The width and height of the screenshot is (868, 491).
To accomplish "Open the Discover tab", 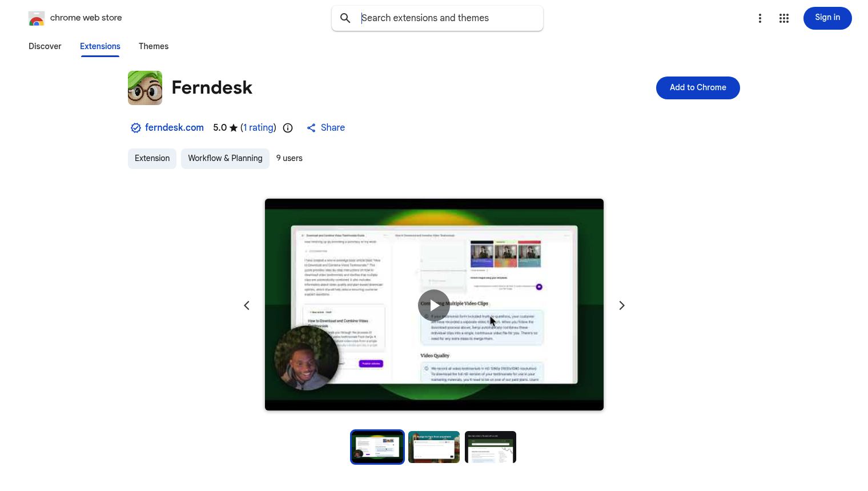I will 45,46.
